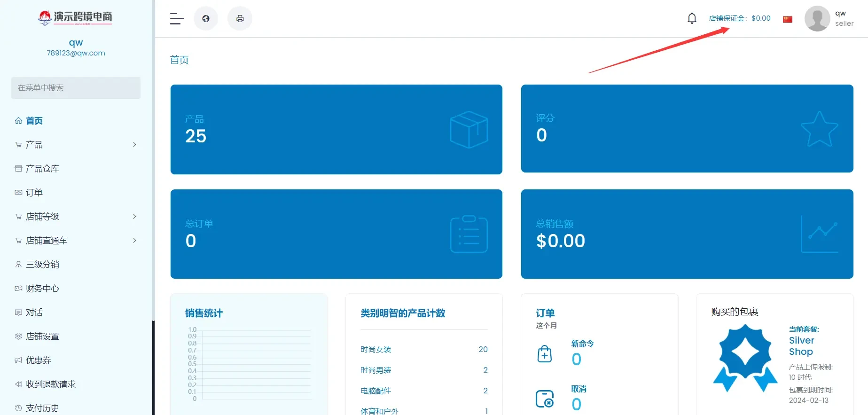
Task: Click the printer icon button
Action: tap(240, 19)
